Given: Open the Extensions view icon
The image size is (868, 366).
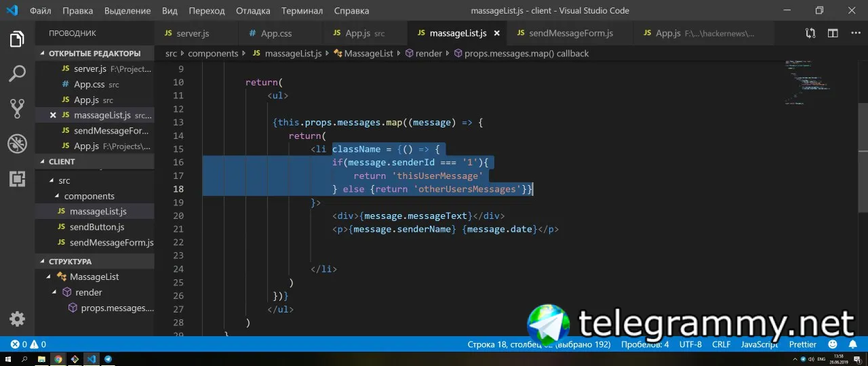Looking at the screenshot, I should (x=17, y=179).
